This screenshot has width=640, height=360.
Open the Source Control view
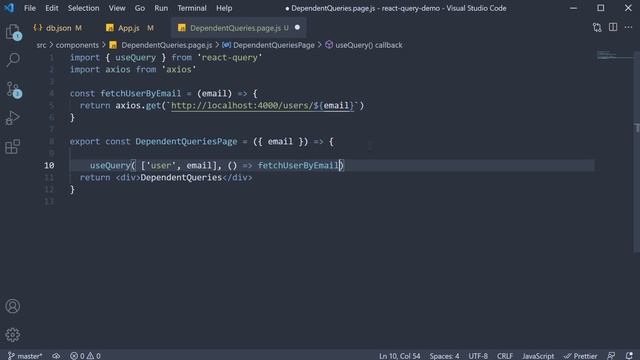pos(13,89)
